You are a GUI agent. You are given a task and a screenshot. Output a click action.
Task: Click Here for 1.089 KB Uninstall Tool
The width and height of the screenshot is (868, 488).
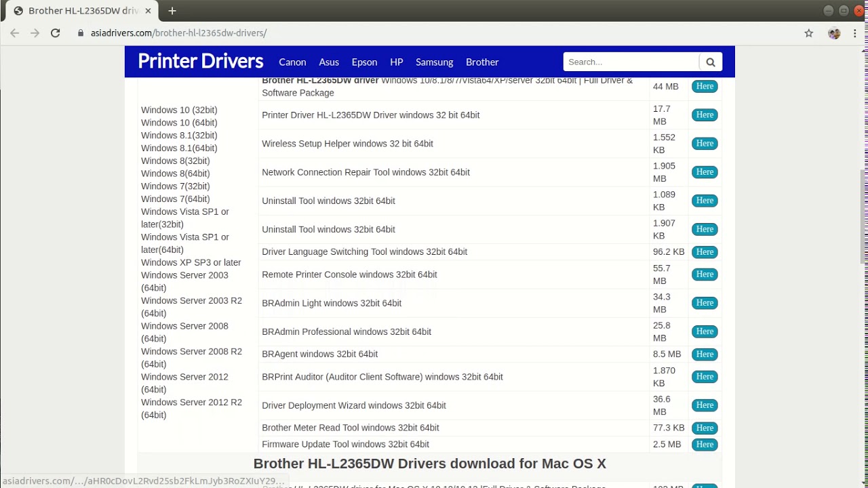coord(705,200)
